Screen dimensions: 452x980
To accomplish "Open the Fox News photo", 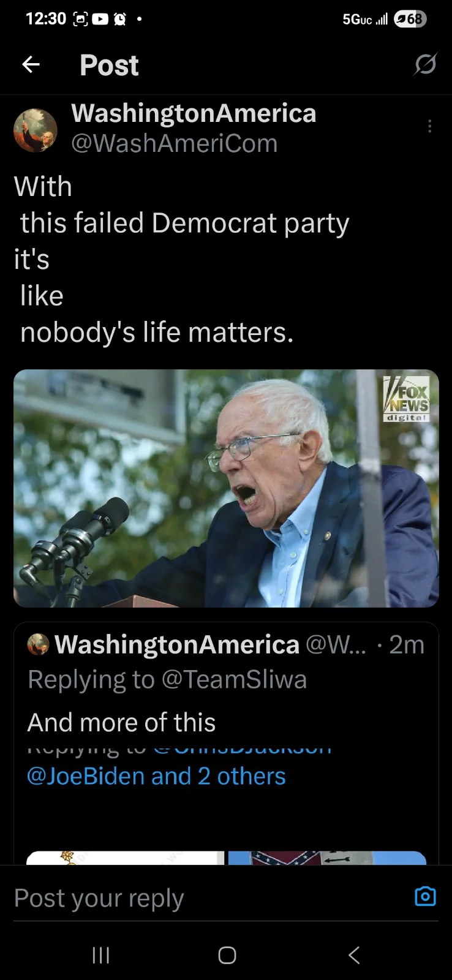I will point(226,488).
